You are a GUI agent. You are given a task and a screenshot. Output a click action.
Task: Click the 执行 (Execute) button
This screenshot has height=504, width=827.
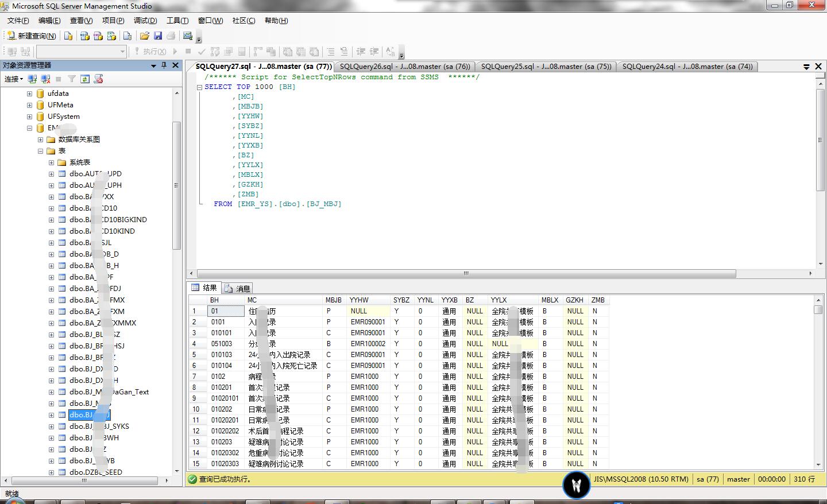tap(150, 51)
